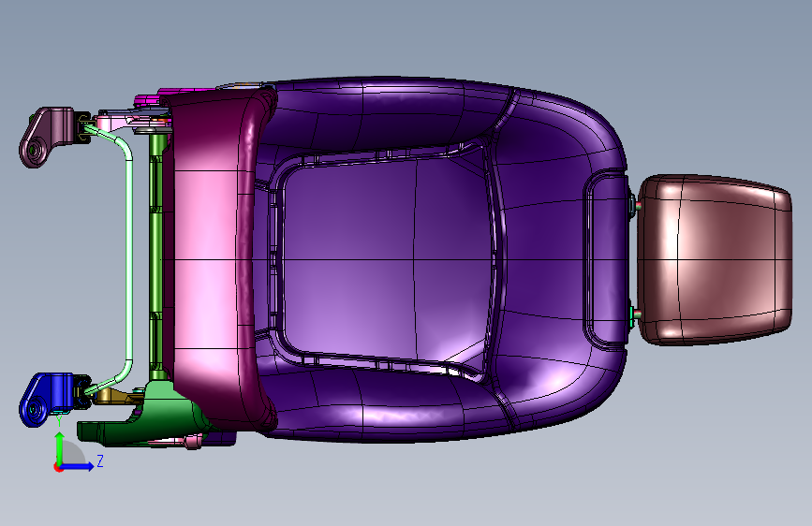Click the blue Z axis arrow

(78, 466)
